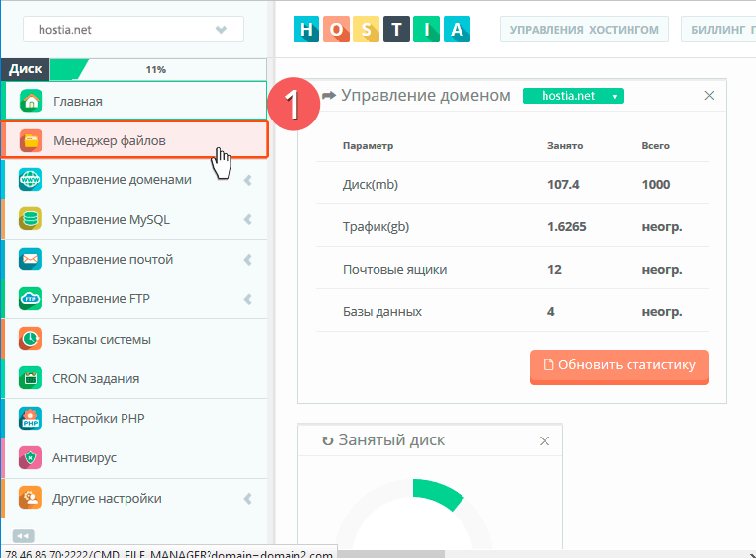Image resolution: width=756 pixels, height=558 pixels.
Task: Expand the Управление FTP submenu arrow
Action: (248, 299)
